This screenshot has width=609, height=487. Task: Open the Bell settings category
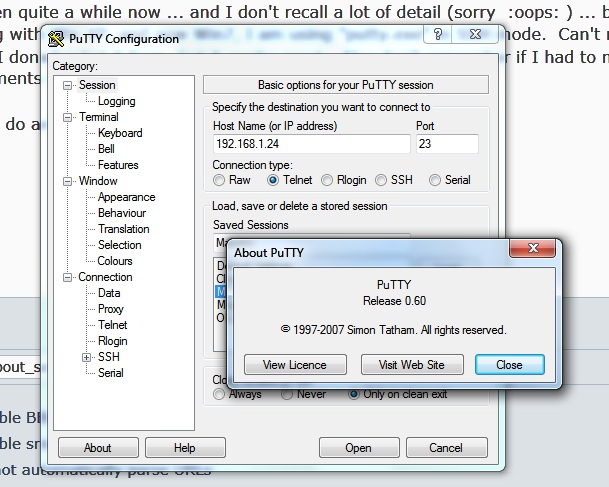coord(106,149)
